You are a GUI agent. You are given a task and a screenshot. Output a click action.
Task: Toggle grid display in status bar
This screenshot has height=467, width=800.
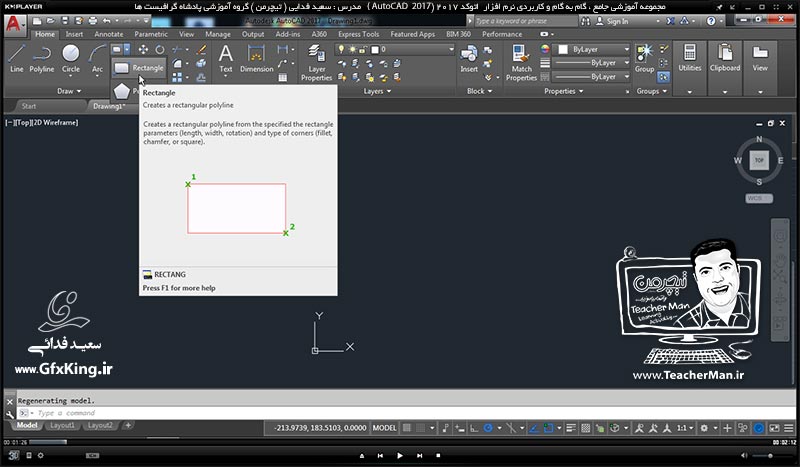(x=407, y=428)
